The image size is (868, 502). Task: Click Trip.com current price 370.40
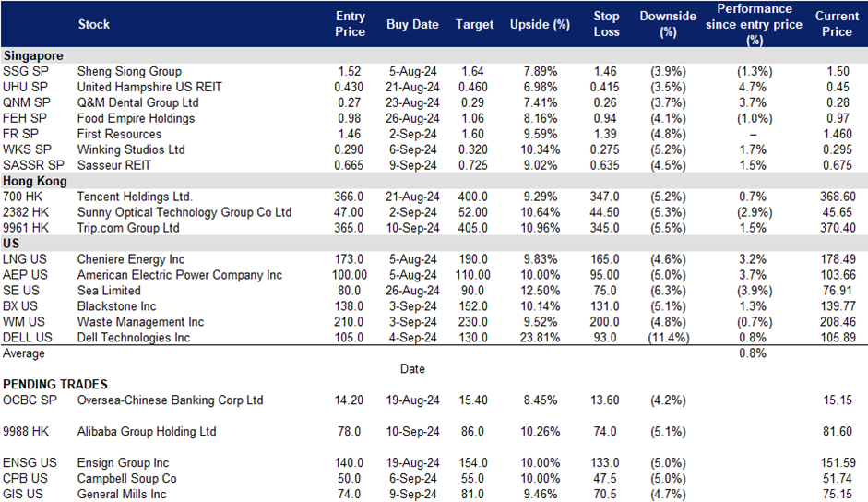838,228
